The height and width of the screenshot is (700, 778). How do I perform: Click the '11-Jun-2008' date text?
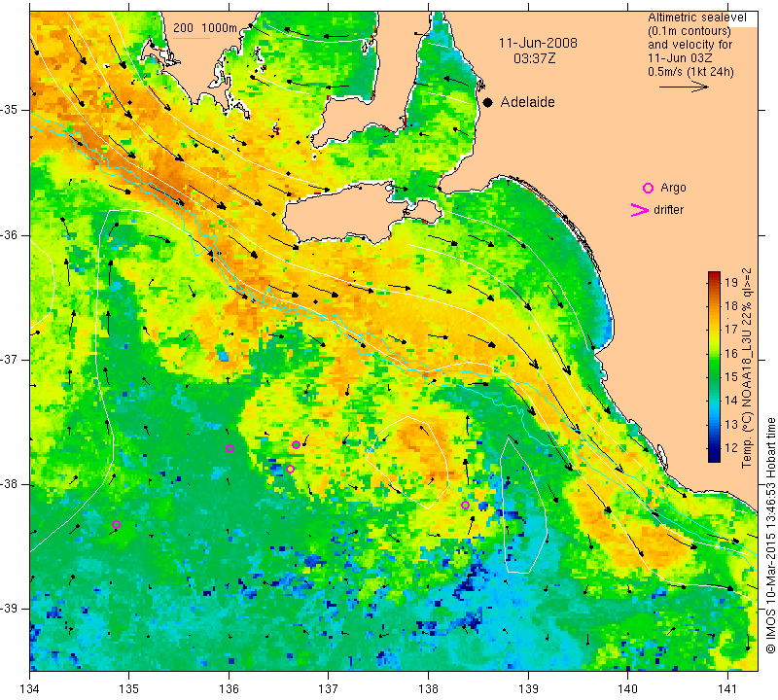pyautogui.click(x=538, y=43)
